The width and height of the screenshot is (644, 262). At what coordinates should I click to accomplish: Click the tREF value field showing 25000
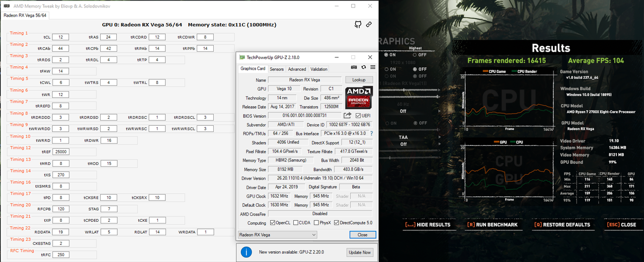click(60, 151)
